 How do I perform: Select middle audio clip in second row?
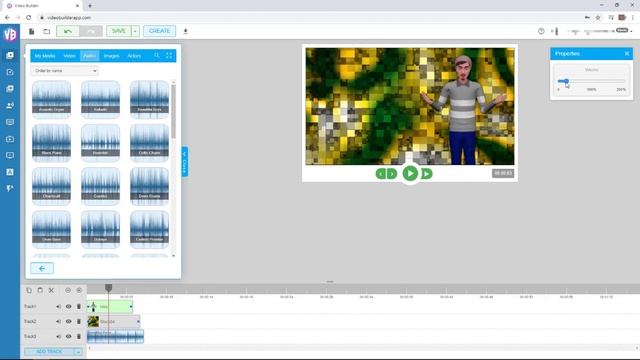(x=100, y=142)
